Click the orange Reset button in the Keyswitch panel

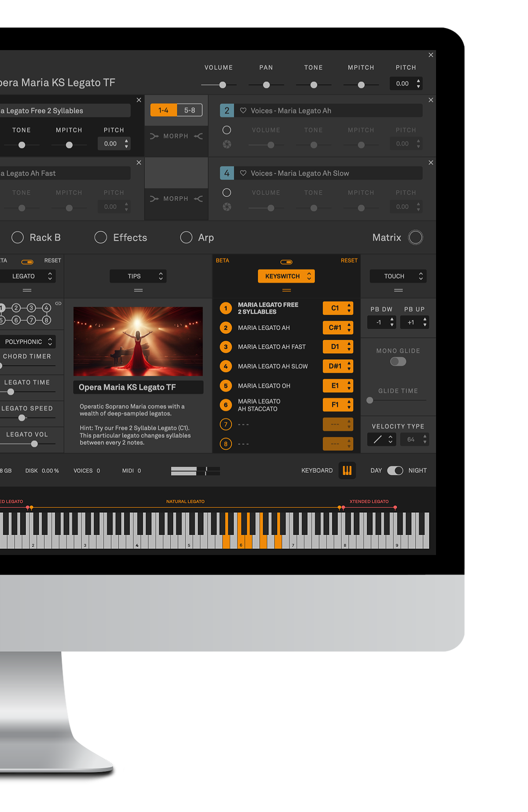tap(349, 261)
